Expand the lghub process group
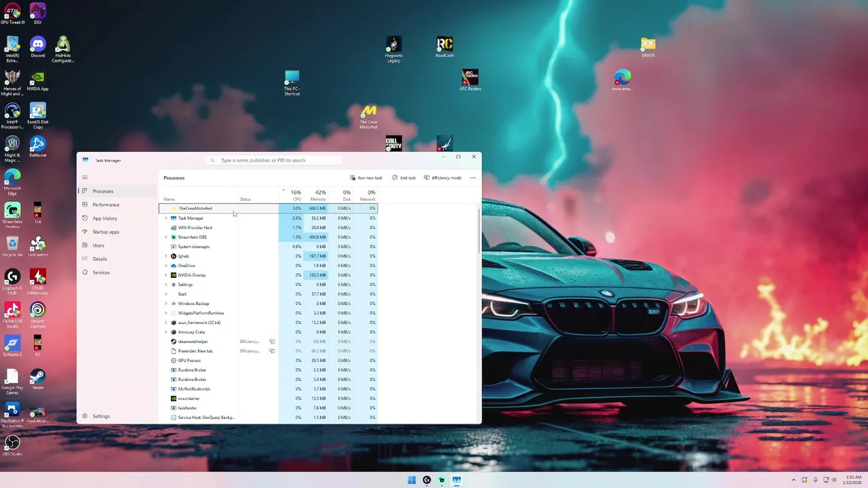868x488 pixels. 166,256
